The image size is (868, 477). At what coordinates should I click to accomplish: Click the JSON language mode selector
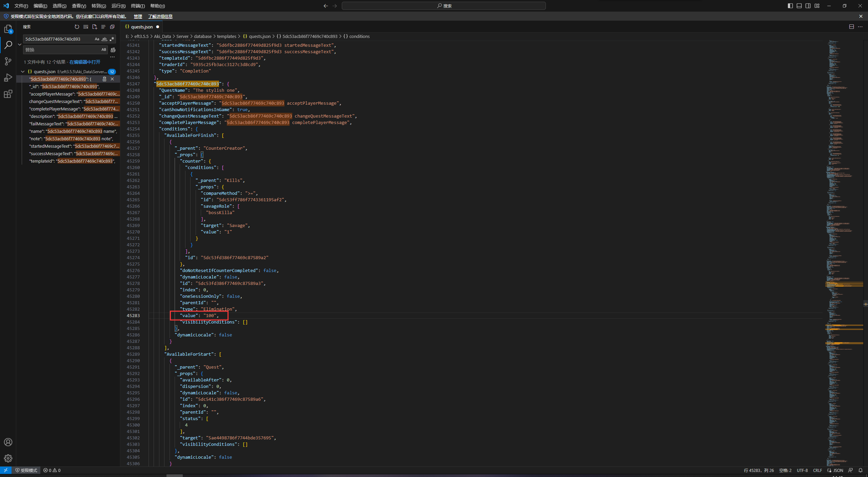point(838,470)
